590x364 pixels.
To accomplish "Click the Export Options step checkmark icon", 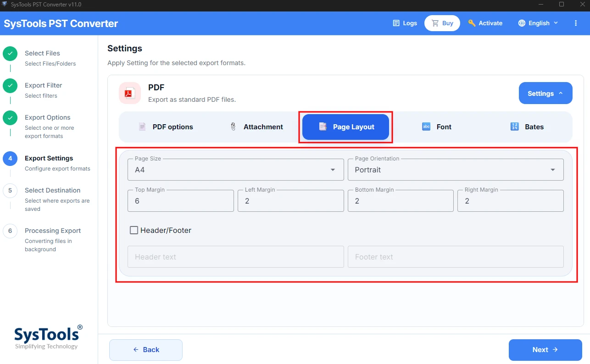I will (10, 118).
